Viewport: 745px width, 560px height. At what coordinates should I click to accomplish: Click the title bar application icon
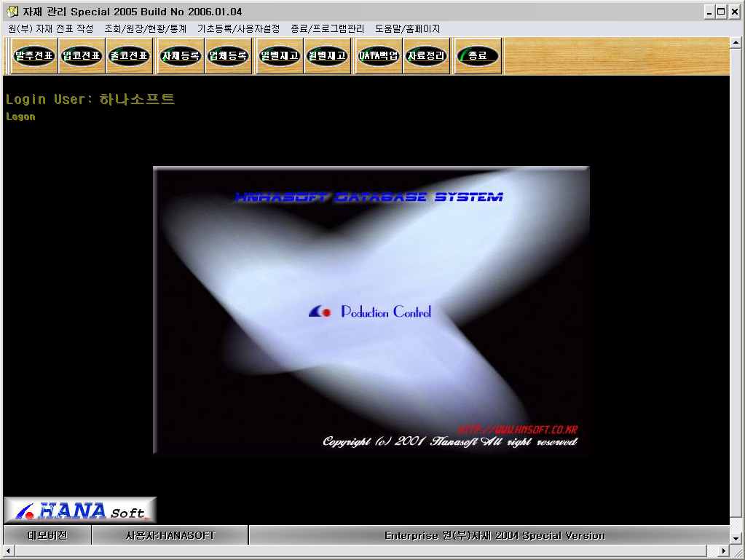pos(12,12)
